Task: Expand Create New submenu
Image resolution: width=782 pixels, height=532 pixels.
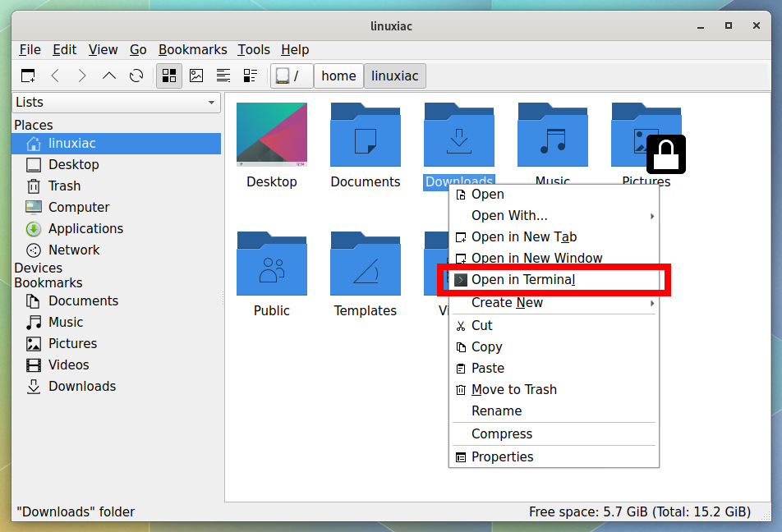Action: click(554, 303)
